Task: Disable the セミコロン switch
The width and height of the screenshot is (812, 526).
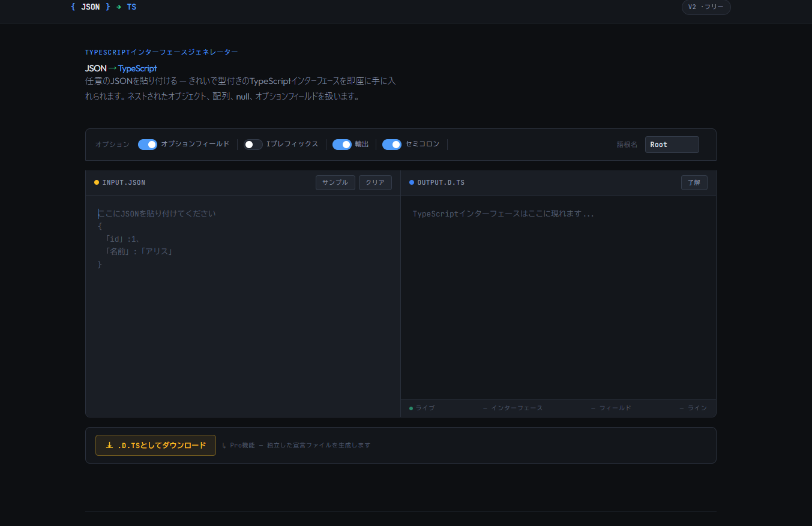Action: click(x=392, y=145)
